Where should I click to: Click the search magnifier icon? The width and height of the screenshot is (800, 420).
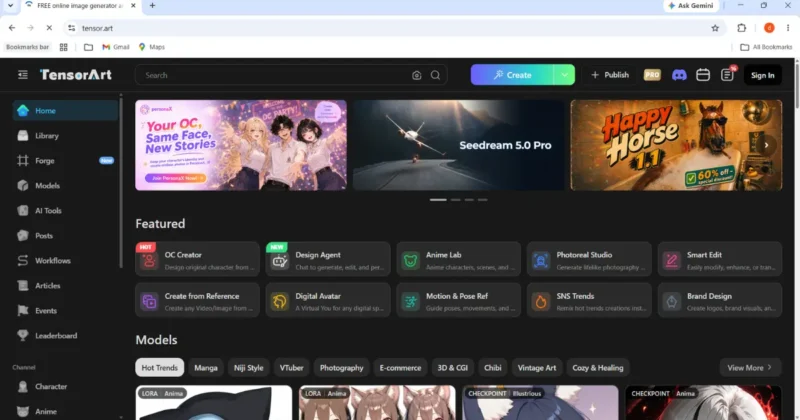click(435, 75)
